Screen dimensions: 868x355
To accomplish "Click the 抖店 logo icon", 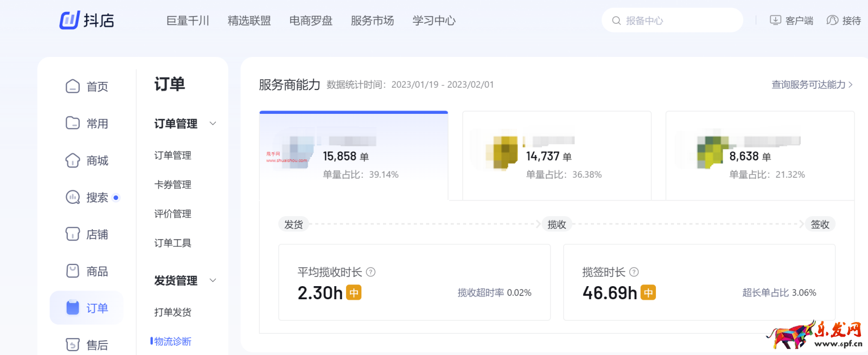I will [69, 20].
